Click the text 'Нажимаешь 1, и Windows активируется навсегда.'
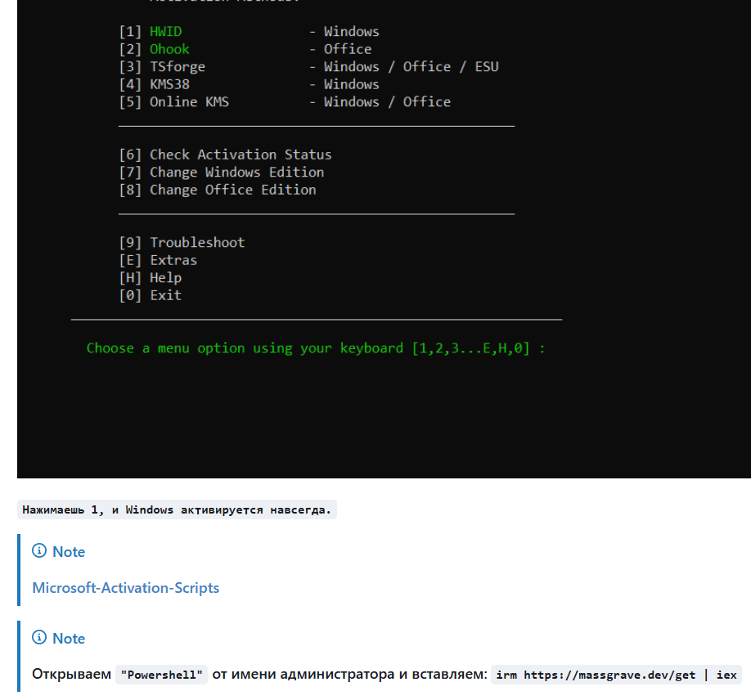Image resolution: width=751 pixels, height=700 pixels. [x=177, y=509]
